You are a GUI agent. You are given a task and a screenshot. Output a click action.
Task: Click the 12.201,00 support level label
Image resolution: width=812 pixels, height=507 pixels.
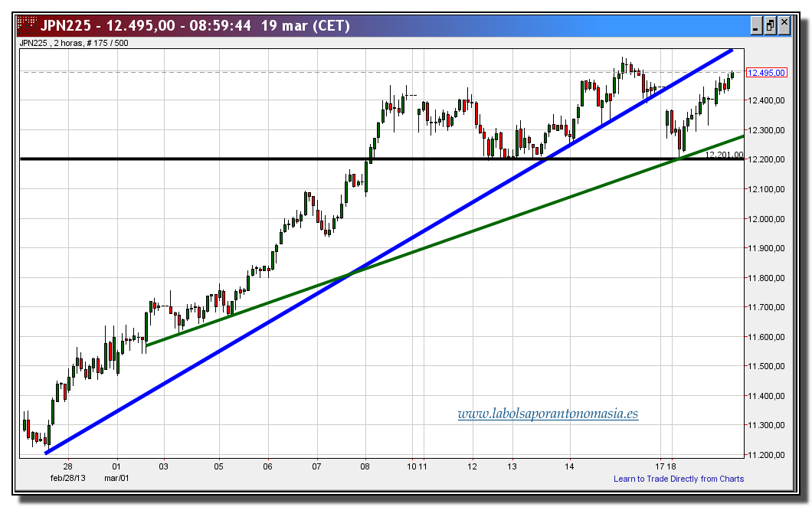click(724, 155)
